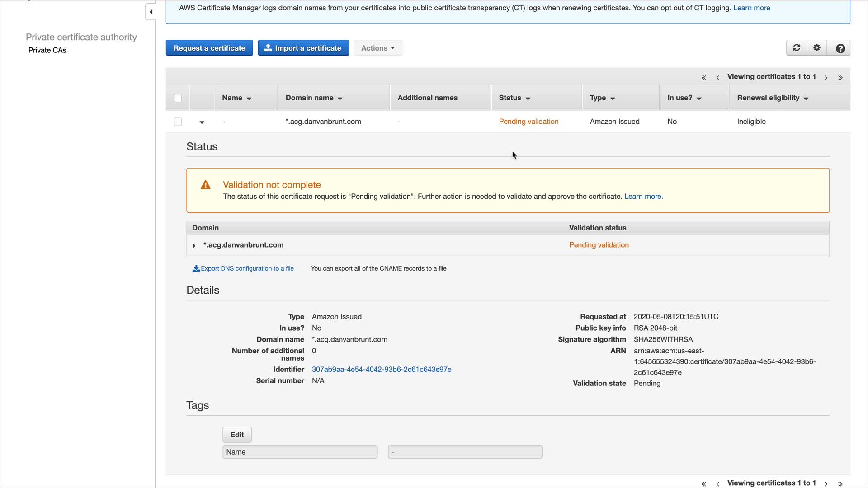This screenshot has height=488, width=868.
Task: Open the Actions dropdown
Action: click(377, 48)
